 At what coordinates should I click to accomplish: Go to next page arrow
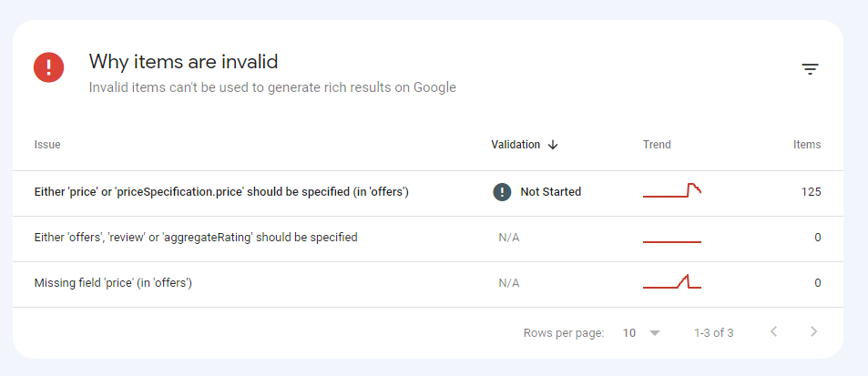click(814, 332)
